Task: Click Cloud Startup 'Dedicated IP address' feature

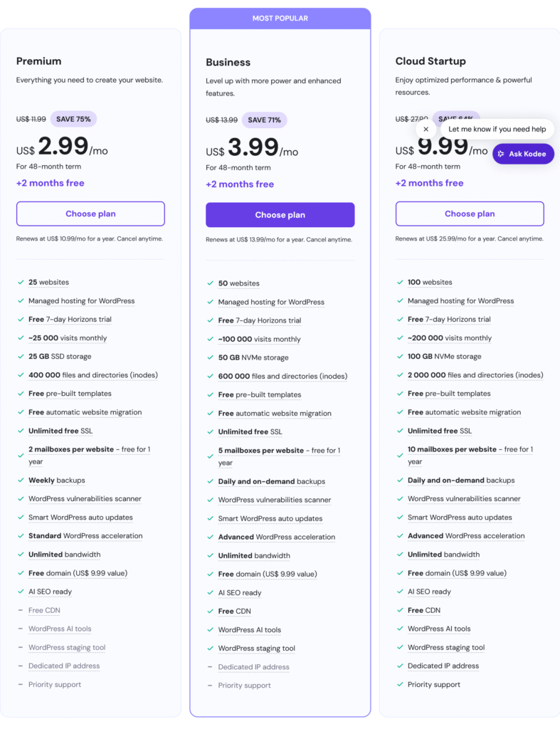Action: point(443,666)
